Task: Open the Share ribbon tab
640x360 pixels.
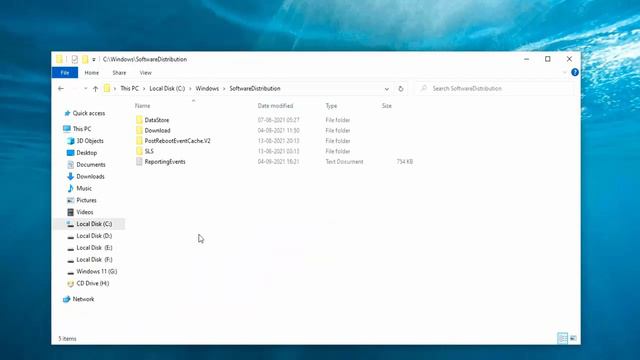Action: (119, 73)
